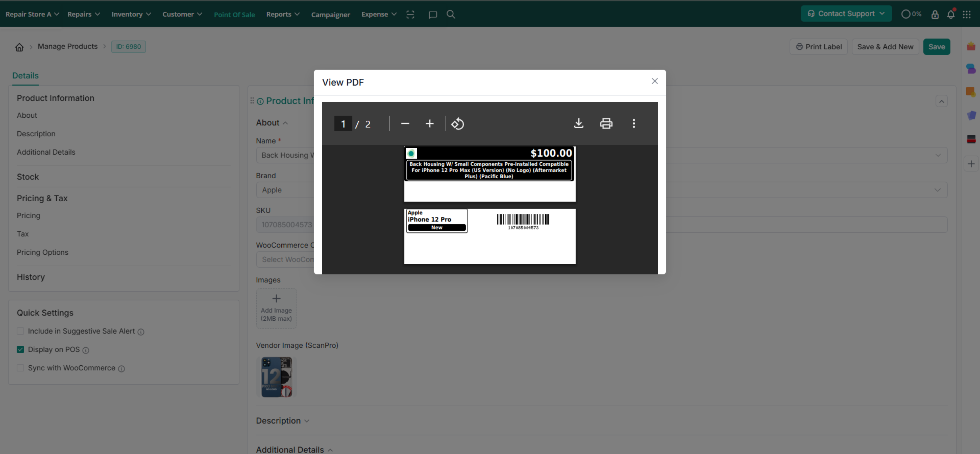Zoom in on the PDF viewer
The width and height of the screenshot is (980, 454).
coord(429,124)
